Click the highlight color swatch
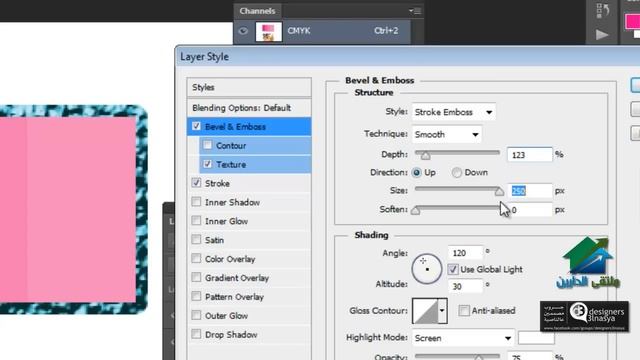This screenshot has height=360, width=640. tap(536, 338)
